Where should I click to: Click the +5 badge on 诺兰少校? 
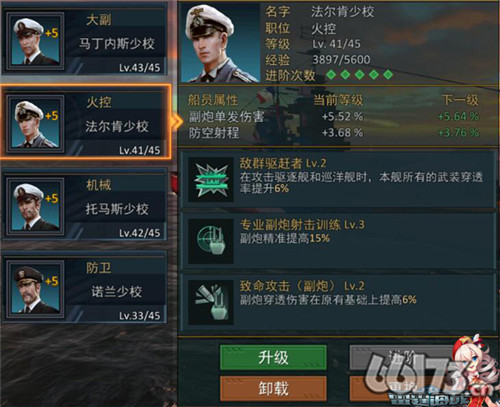tap(52, 281)
